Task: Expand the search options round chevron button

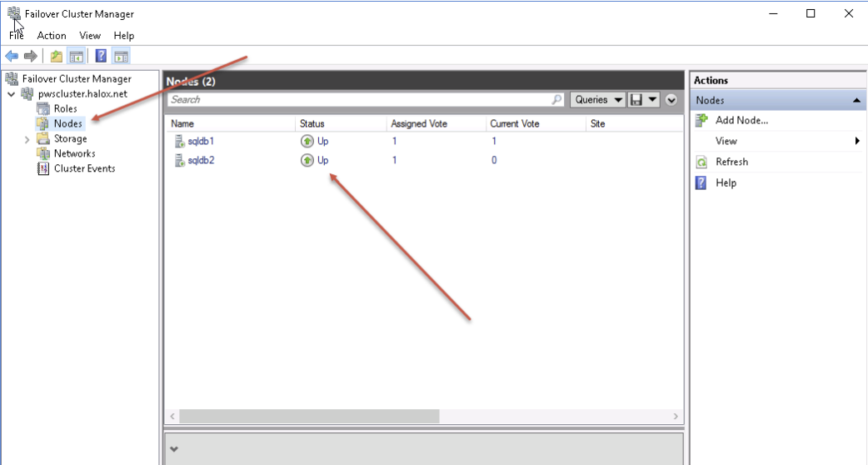Action: pyautogui.click(x=671, y=100)
